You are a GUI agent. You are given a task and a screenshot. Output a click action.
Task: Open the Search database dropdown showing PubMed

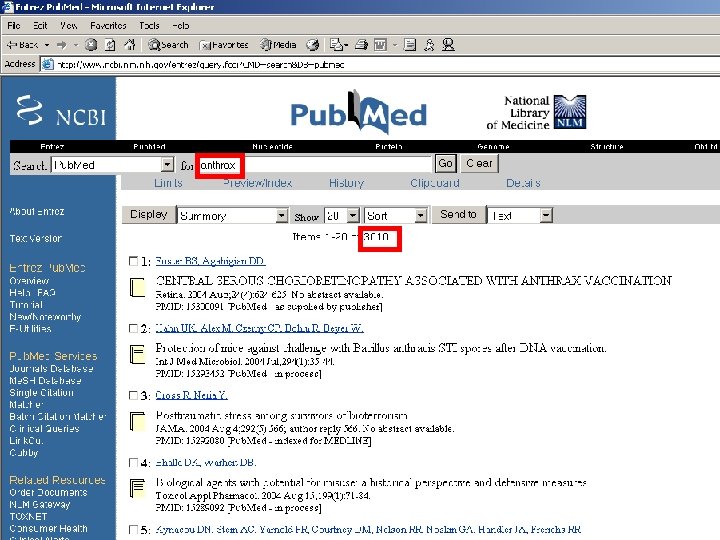pos(112,164)
